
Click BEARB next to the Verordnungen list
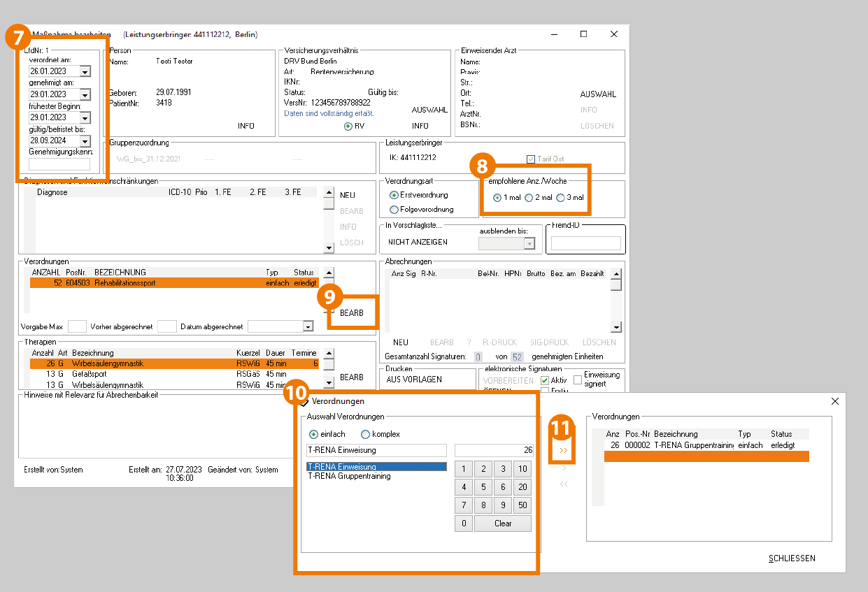point(352,313)
